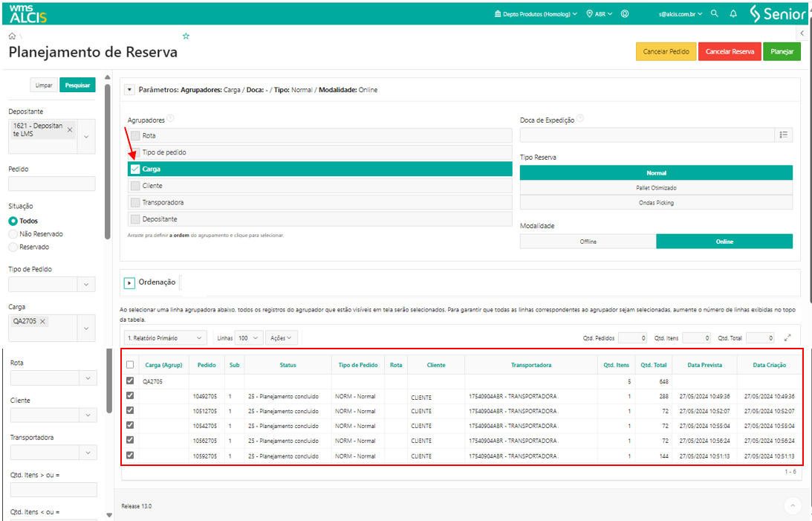Screen dimensions: 812x521
Task: Expand the Ordenação section
Action: (x=130, y=282)
